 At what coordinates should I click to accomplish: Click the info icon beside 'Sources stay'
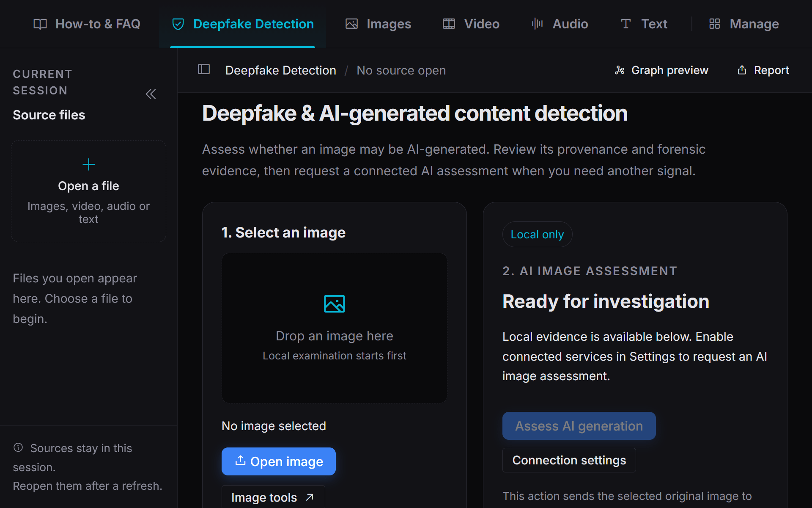click(x=18, y=447)
